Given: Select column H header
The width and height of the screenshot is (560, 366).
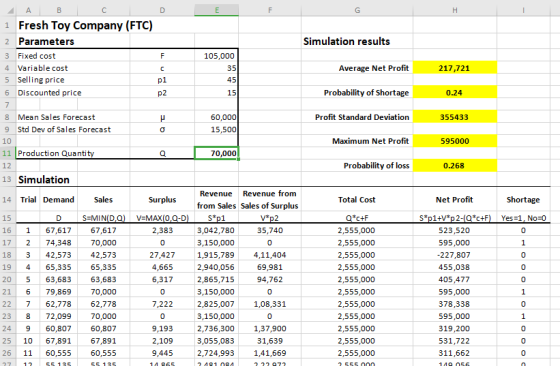Looking at the screenshot, I should click(455, 10).
